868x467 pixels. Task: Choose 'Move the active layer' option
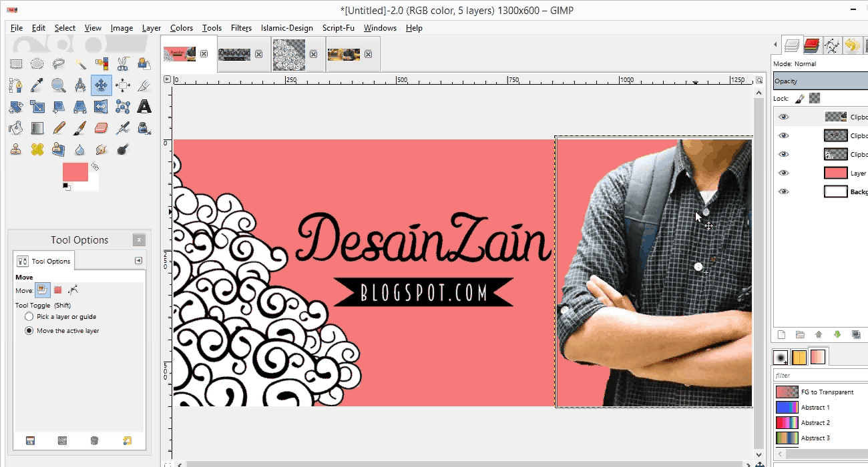tap(62, 331)
